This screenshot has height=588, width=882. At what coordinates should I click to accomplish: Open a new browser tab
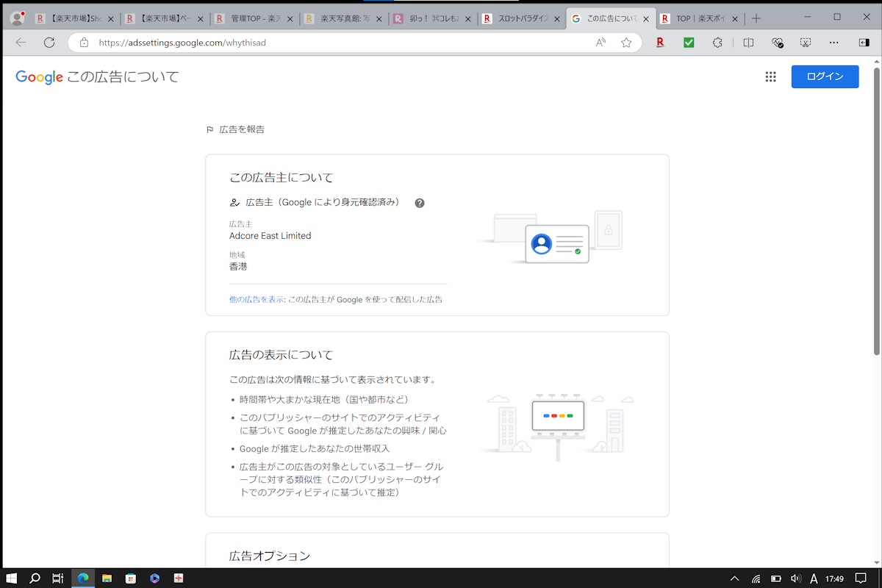[756, 18]
